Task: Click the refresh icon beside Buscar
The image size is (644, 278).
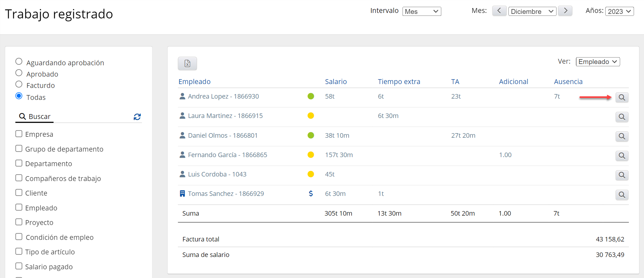Action: pos(137,117)
